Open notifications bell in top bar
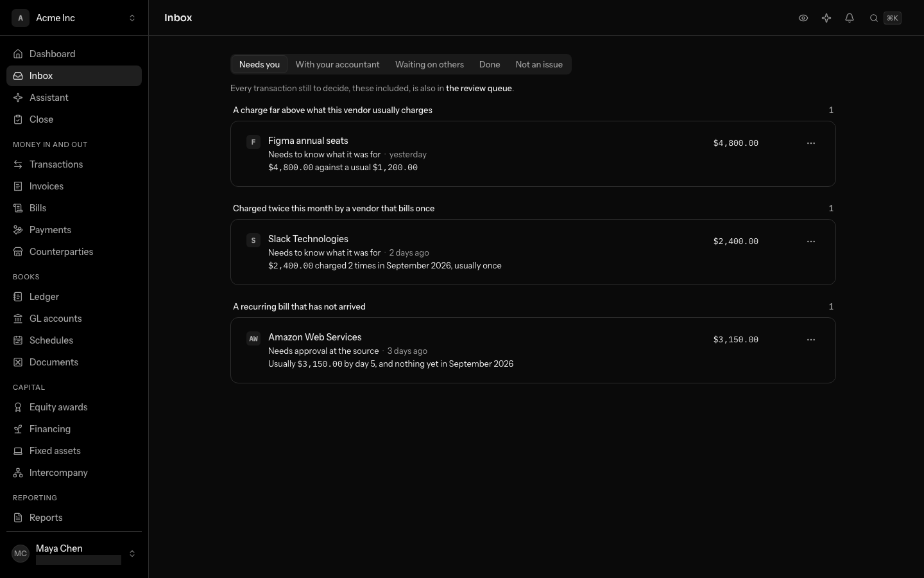 pos(850,18)
